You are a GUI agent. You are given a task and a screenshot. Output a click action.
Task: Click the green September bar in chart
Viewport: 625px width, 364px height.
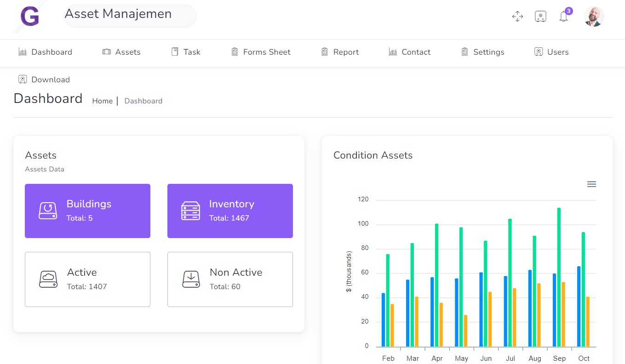pos(559,277)
